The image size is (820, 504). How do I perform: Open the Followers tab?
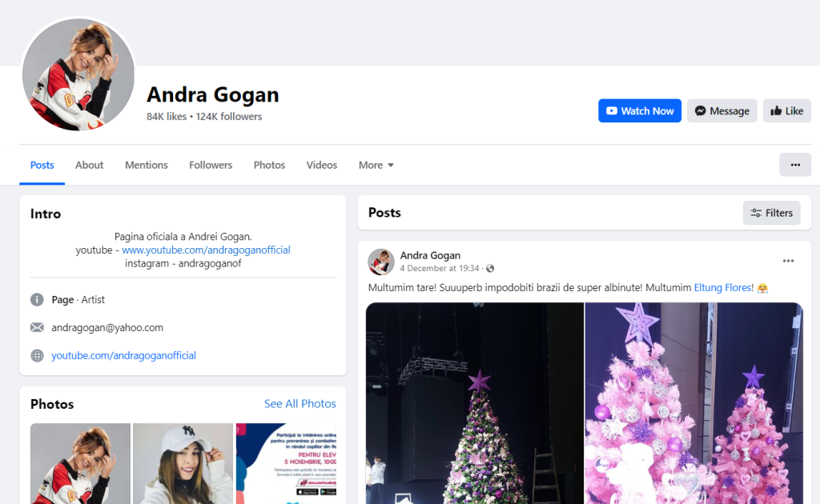point(211,165)
